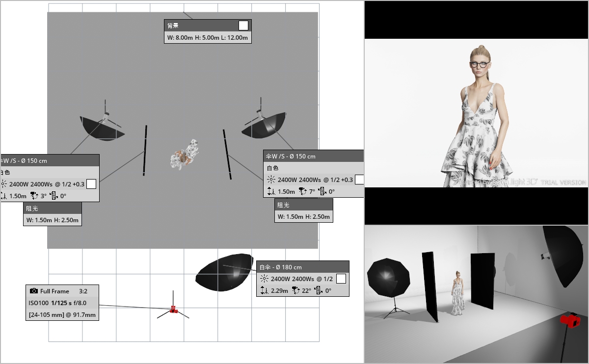Click the height icon beside 1.50m in the 7° umbrella label
Viewport: 589px width, 364px height.
(271, 192)
